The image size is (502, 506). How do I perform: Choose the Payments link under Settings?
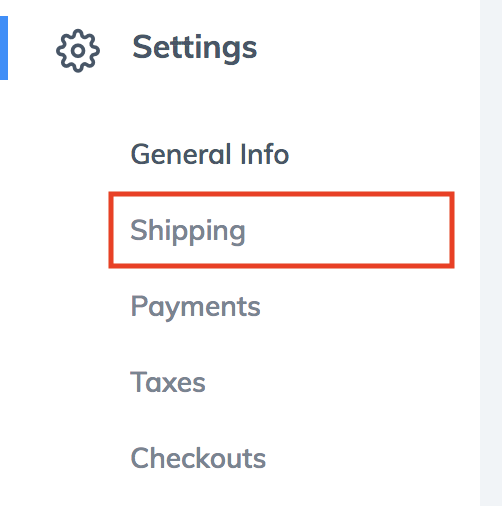pyautogui.click(x=195, y=307)
